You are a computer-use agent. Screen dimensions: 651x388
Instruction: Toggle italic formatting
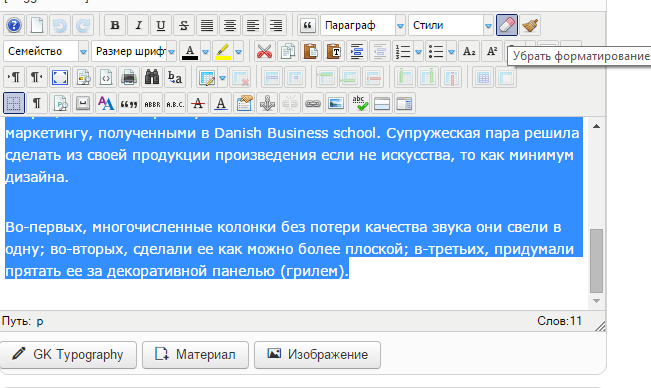(x=138, y=25)
